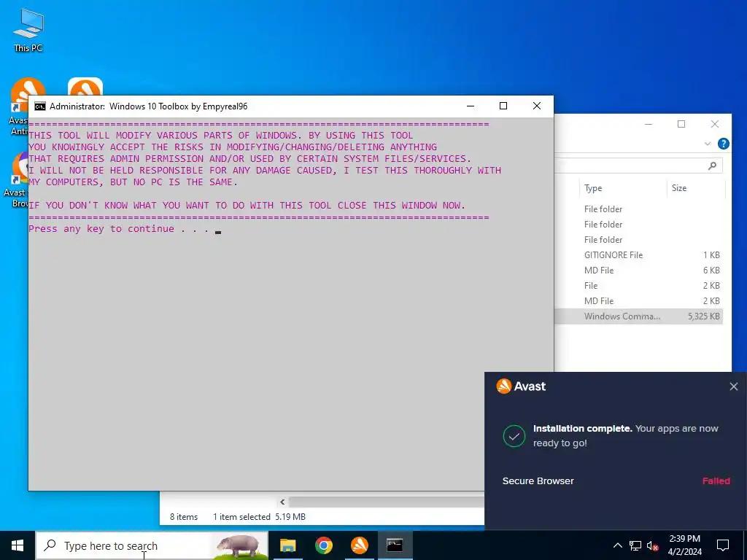Maximize the Windows 10 Toolbox console window

pos(503,106)
